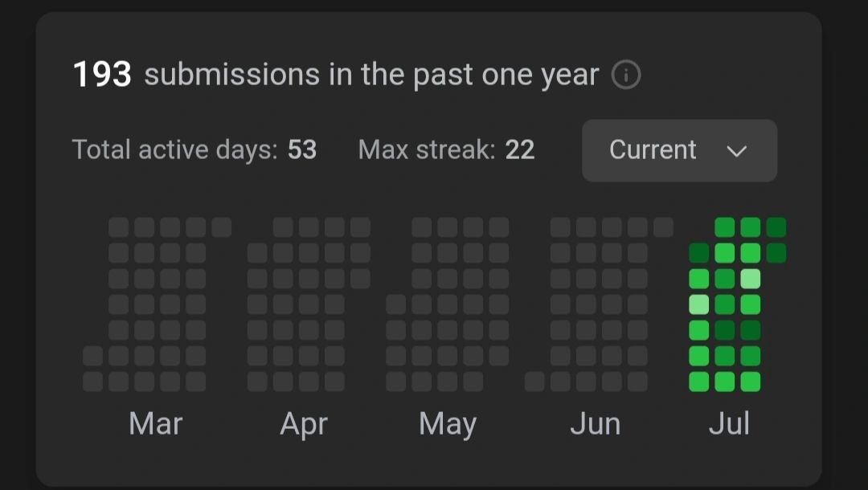Select the Mar month label
This screenshot has height=490, width=868.
click(x=156, y=424)
